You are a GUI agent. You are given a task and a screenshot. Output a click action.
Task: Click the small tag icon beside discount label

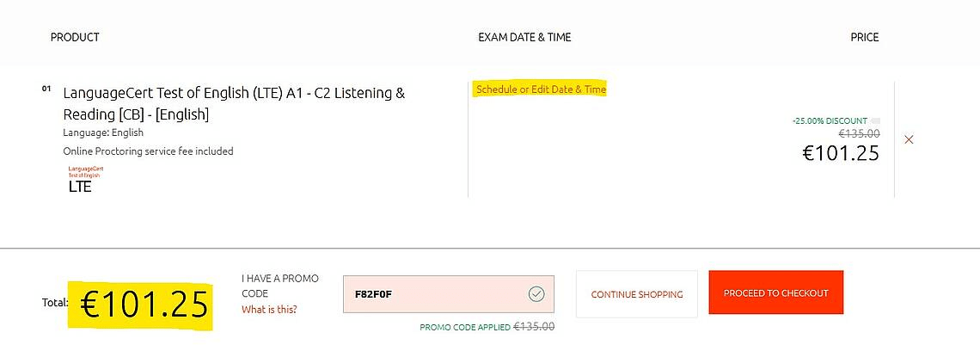(x=876, y=120)
